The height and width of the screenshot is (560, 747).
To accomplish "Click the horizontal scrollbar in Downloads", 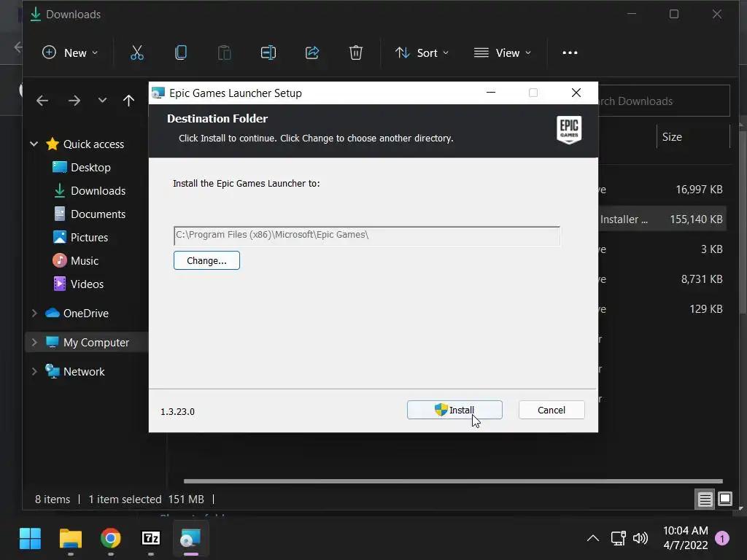I will click(453, 481).
